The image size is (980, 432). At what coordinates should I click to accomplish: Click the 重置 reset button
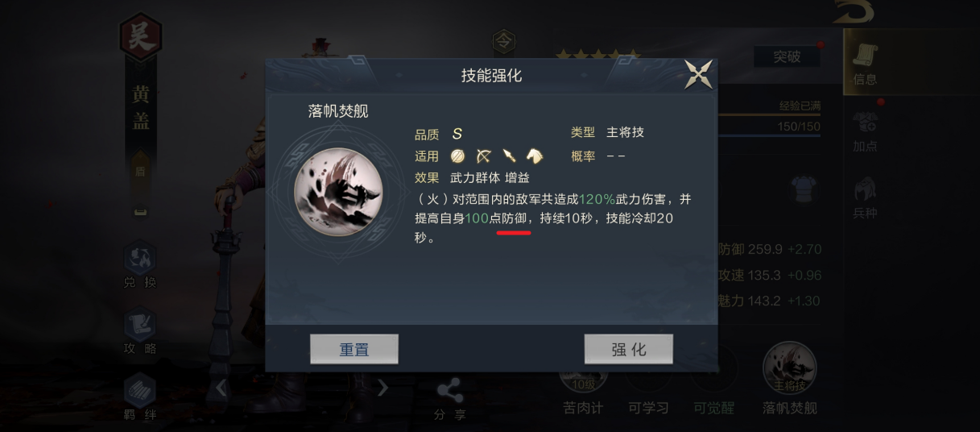coord(354,350)
